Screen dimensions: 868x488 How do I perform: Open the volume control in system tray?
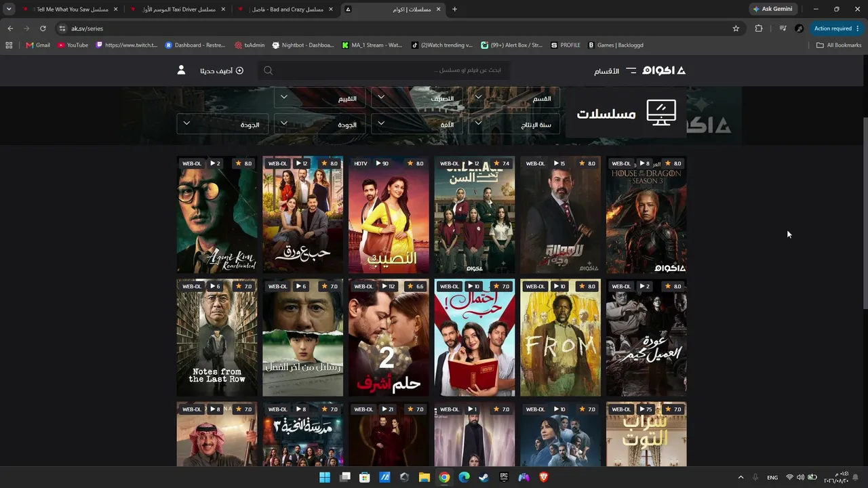tap(800, 477)
